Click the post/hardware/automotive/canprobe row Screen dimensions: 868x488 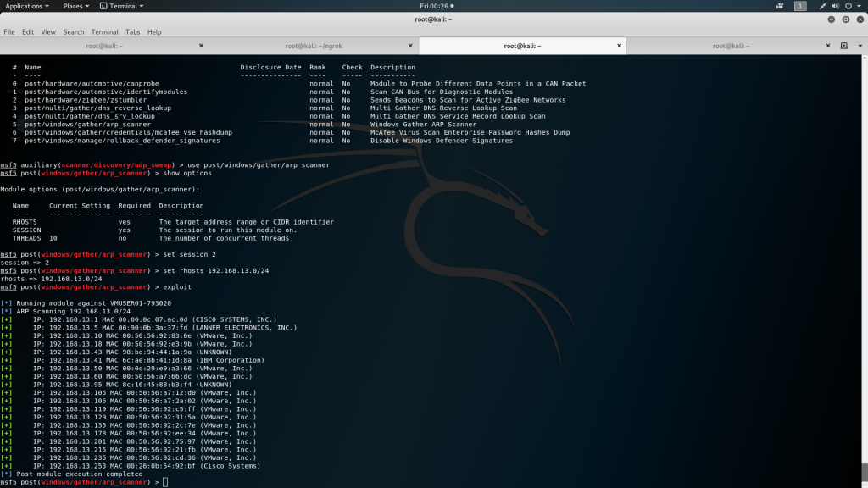[x=299, y=84]
